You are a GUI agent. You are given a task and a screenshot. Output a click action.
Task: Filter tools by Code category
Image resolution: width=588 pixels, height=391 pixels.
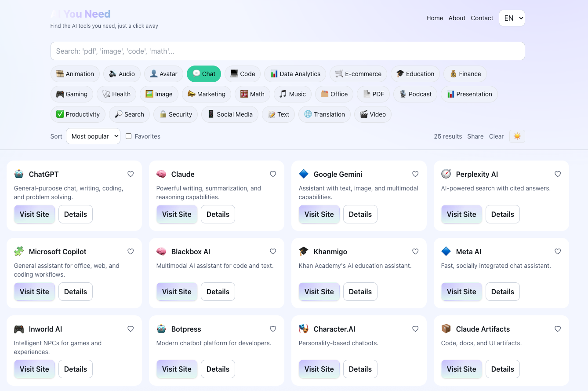coord(243,74)
